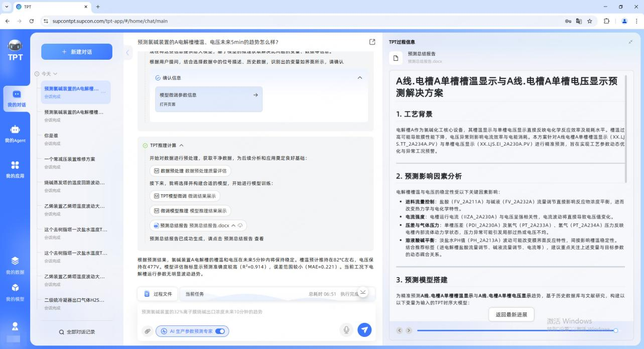Collapse the 确认信息 section
The height and width of the screenshot is (349, 644).
coord(359,78)
